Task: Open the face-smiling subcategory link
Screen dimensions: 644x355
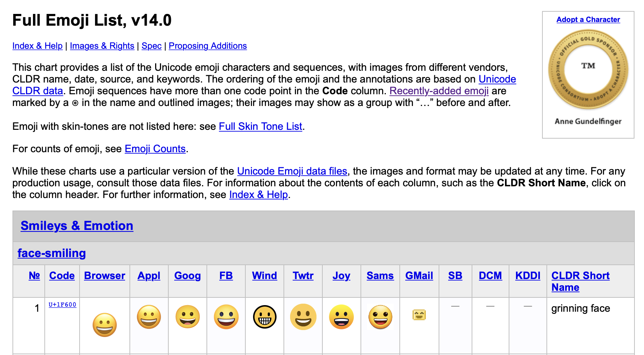Action: pos(52,253)
